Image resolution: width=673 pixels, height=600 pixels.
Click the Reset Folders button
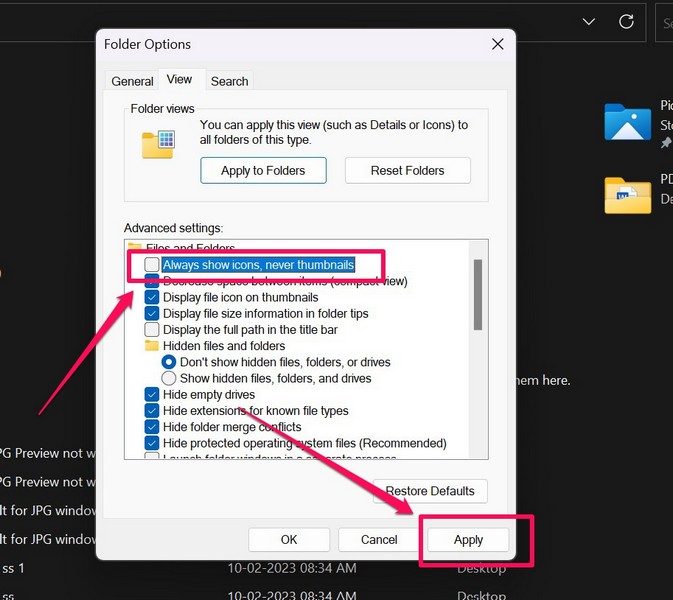tap(407, 170)
